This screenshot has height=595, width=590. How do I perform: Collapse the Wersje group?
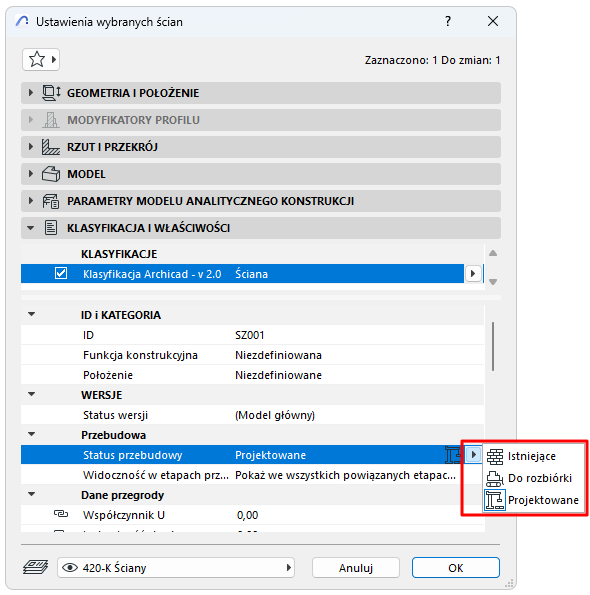tap(31, 394)
